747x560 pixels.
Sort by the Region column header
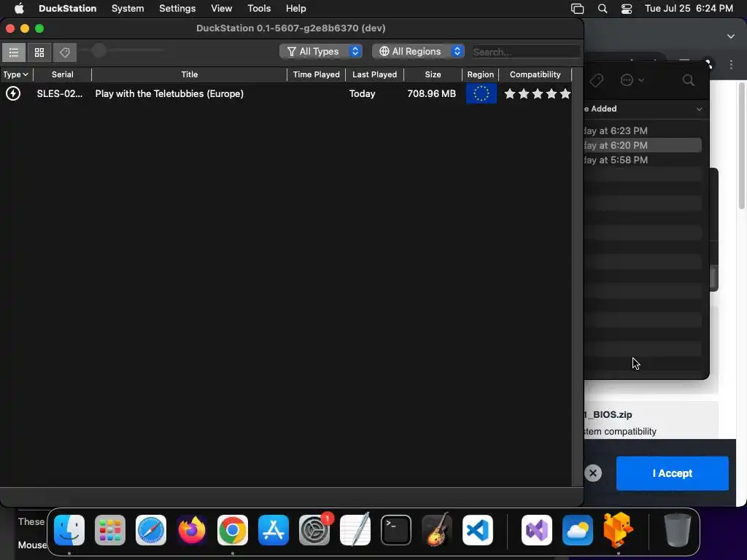[480, 74]
